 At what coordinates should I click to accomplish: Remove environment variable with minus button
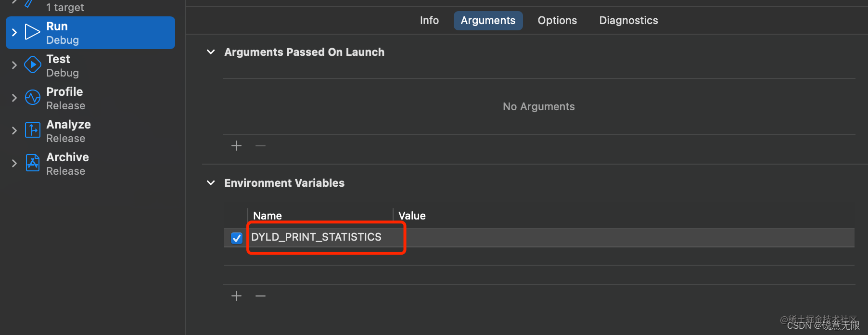260,296
